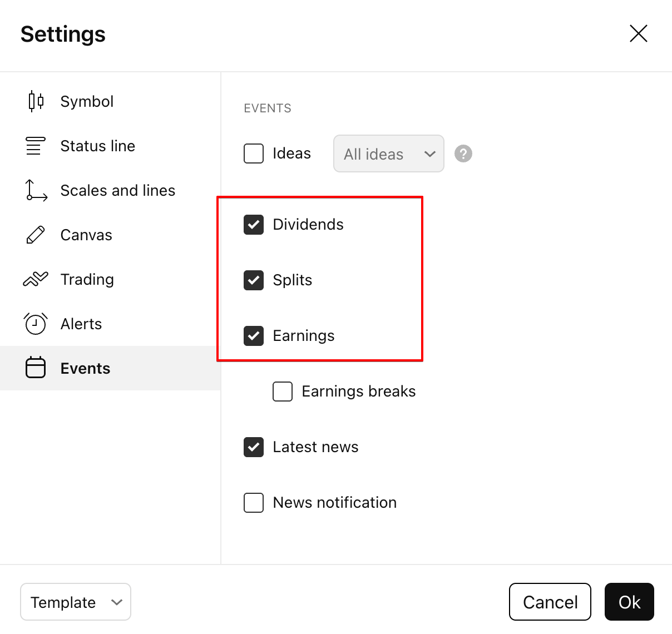
Task: Disable the Splits checkbox
Action: [x=254, y=280]
